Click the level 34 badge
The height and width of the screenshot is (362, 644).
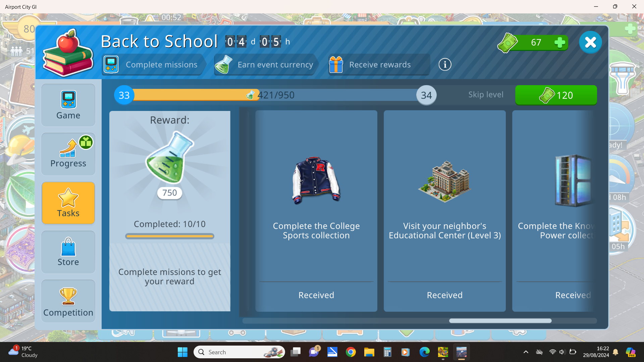[x=426, y=95]
